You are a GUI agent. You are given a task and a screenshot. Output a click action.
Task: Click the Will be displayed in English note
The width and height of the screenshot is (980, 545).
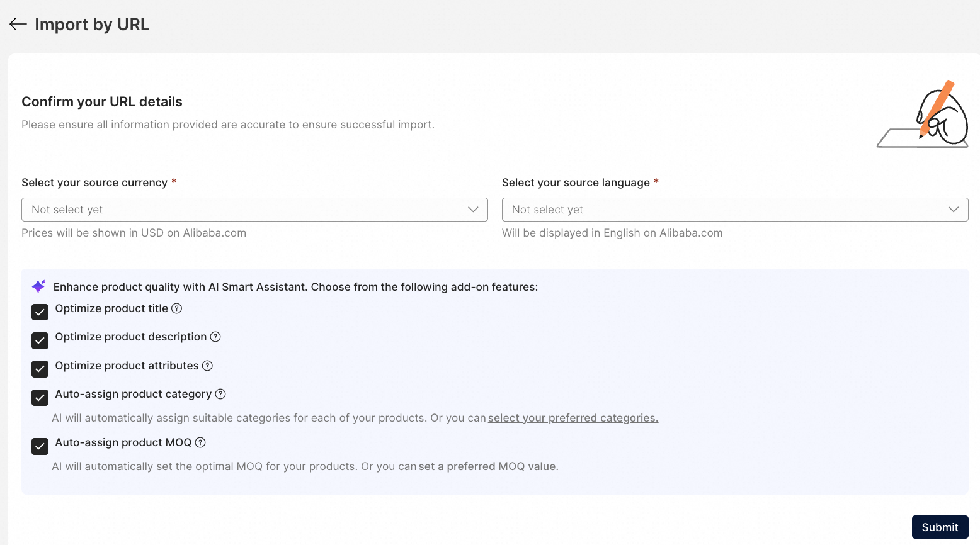tap(612, 233)
